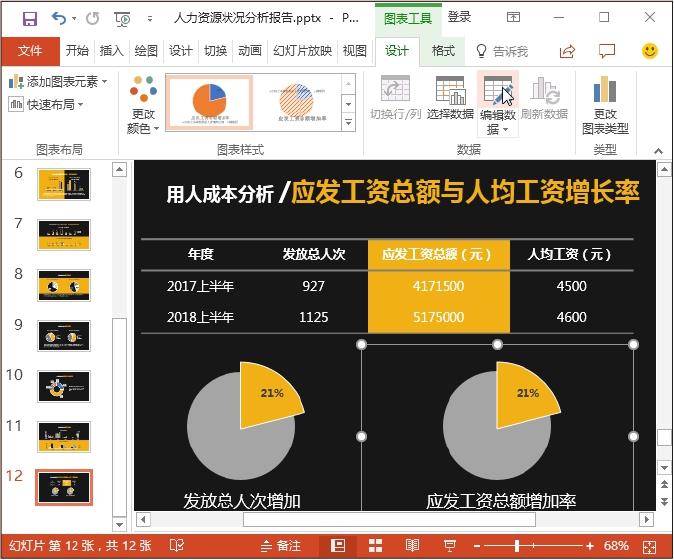
Task: Open the File (文件) tab
Action: pyautogui.click(x=30, y=51)
